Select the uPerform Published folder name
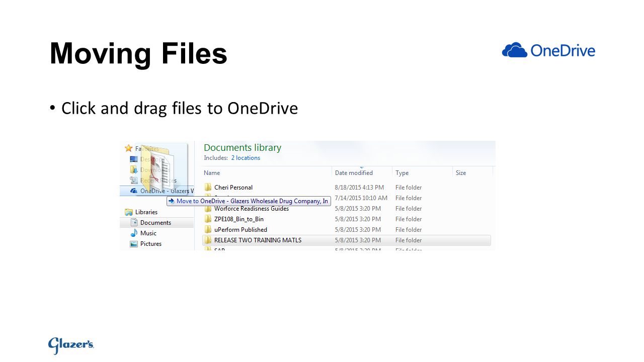The height and width of the screenshot is (362, 644). click(240, 230)
